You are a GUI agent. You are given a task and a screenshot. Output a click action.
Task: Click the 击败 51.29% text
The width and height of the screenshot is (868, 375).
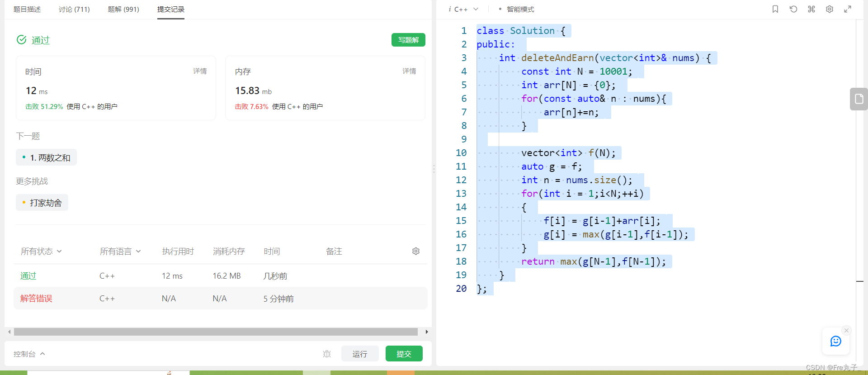point(44,107)
